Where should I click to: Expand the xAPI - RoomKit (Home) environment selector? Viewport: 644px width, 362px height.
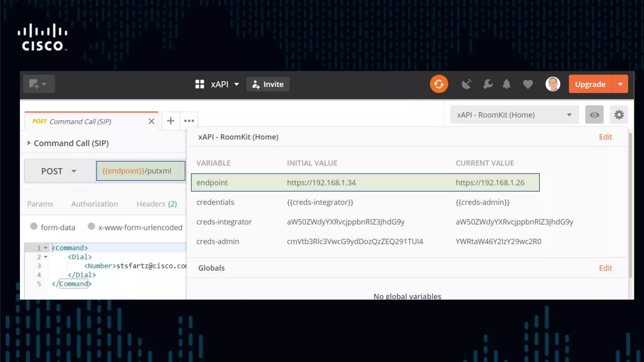pyautogui.click(x=514, y=115)
